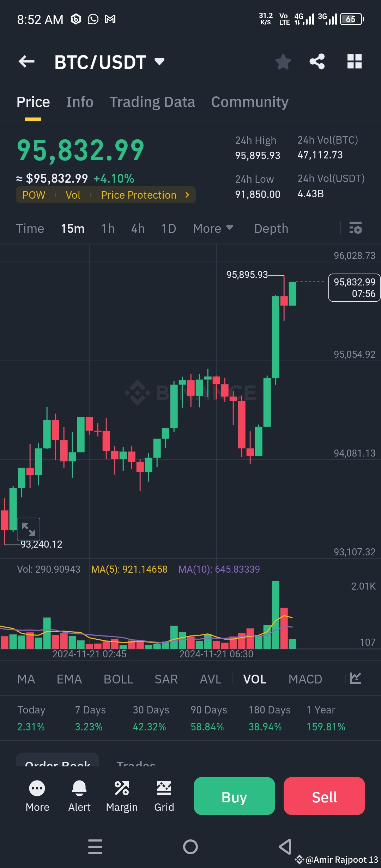Open the layout grid icon top right
Image resolution: width=381 pixels, height=868 pixels.
click(x=354, y=61)
